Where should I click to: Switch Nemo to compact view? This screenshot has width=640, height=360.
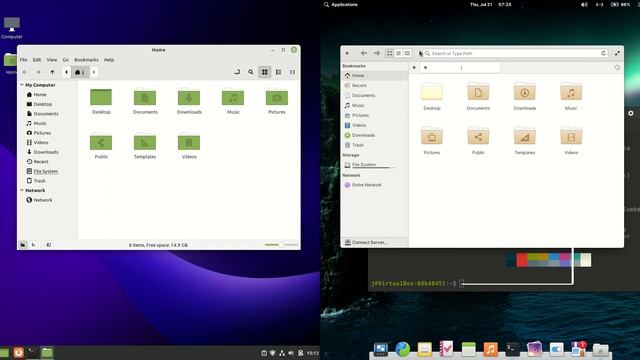tap(292, 72)
